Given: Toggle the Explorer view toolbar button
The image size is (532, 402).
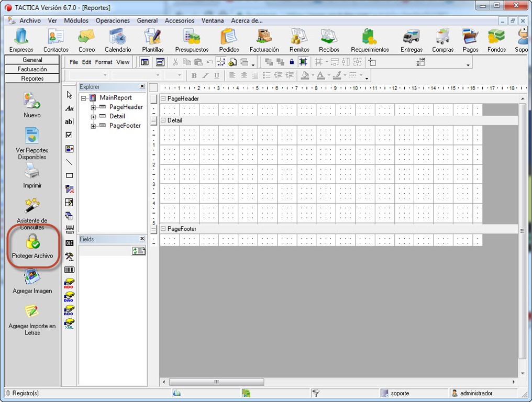Looking at the screenshot, I should click(x=145, y=62).
